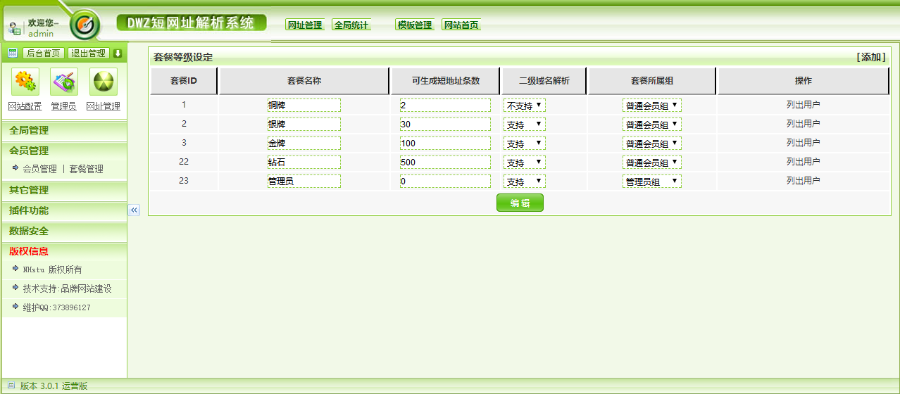Open 二级域名解析 dropdown for package ID 2

(525, 124)
